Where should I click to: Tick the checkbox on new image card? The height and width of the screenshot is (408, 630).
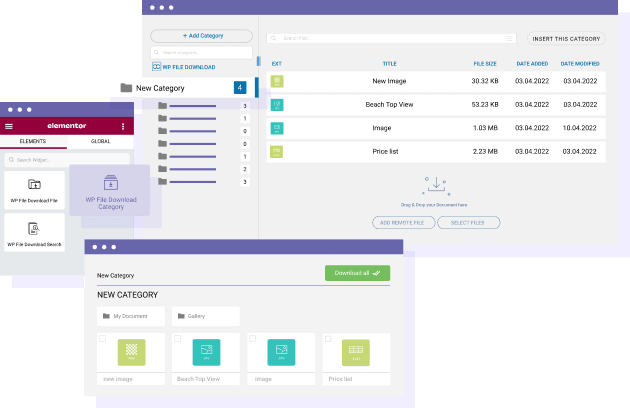coord(103,339)
